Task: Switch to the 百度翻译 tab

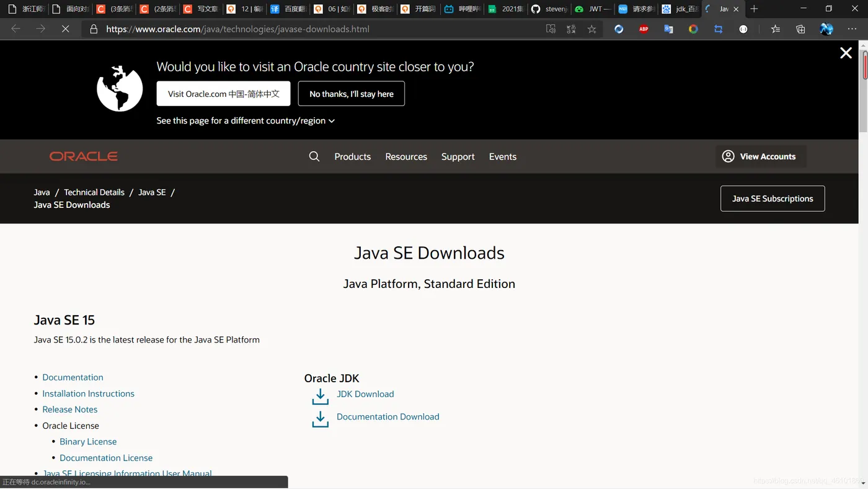Action: click(288, 9)
